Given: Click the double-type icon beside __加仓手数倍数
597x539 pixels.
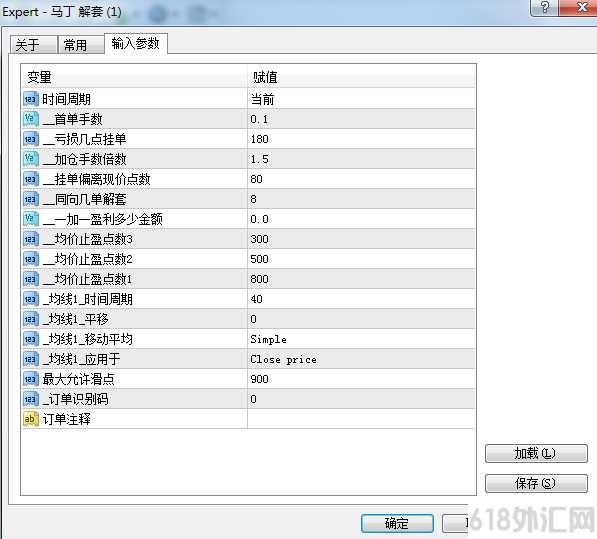Looking at the screenshot, I should click(x=31, y=159).
